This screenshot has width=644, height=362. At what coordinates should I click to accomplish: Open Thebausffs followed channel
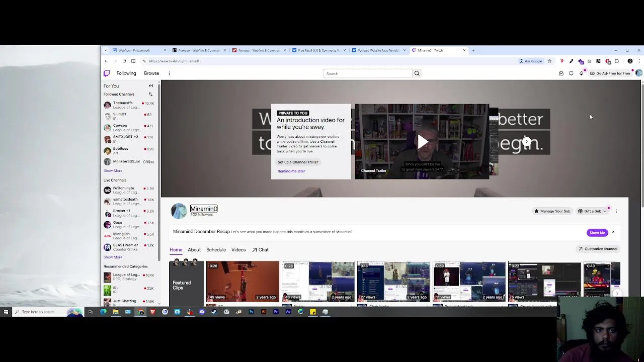coord(129,105)
